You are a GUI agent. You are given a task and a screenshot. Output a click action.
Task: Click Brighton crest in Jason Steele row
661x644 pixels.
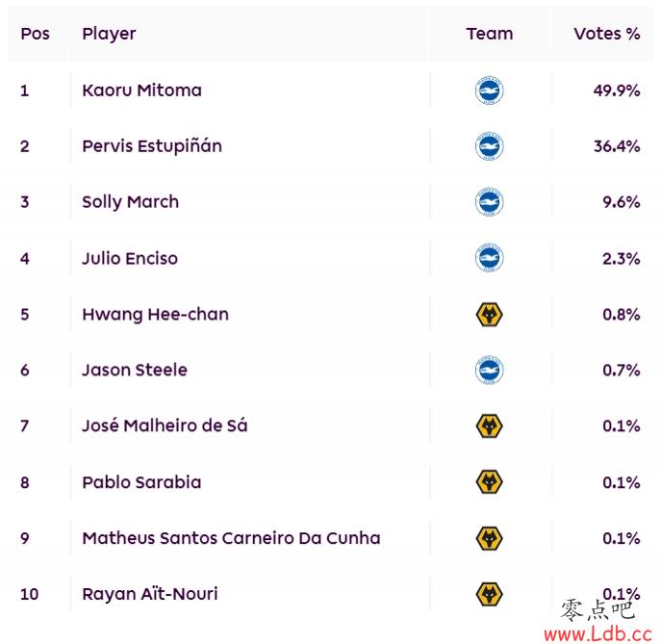pyautogui.click(x=489, y=370)
